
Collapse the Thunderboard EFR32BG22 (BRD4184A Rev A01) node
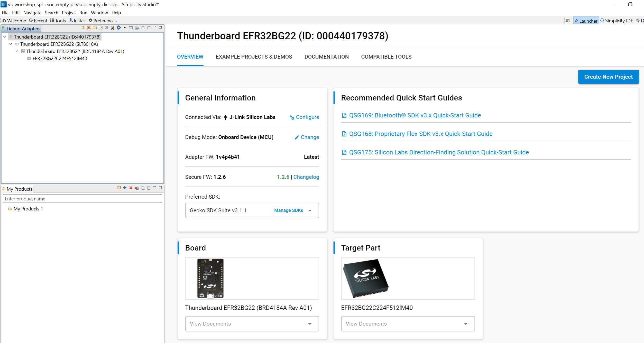click(x=17, y=51)
